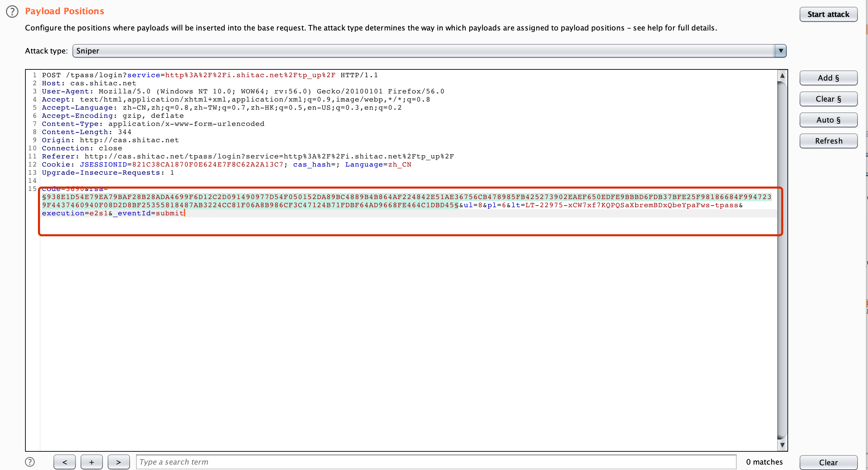The height and width of the screenshot is (470, 868).
Task: Click the Clear § button
Action: point(828,99)
